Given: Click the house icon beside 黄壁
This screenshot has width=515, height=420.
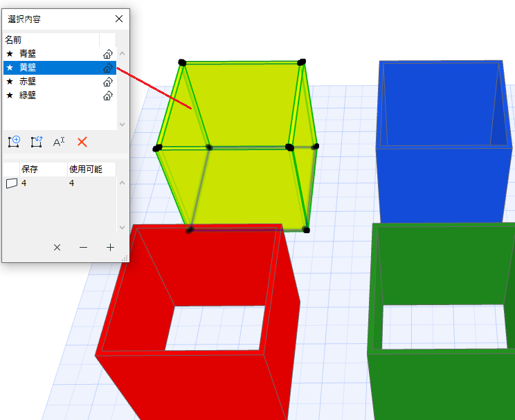Looking at the screenshot, I should (108, 68).
